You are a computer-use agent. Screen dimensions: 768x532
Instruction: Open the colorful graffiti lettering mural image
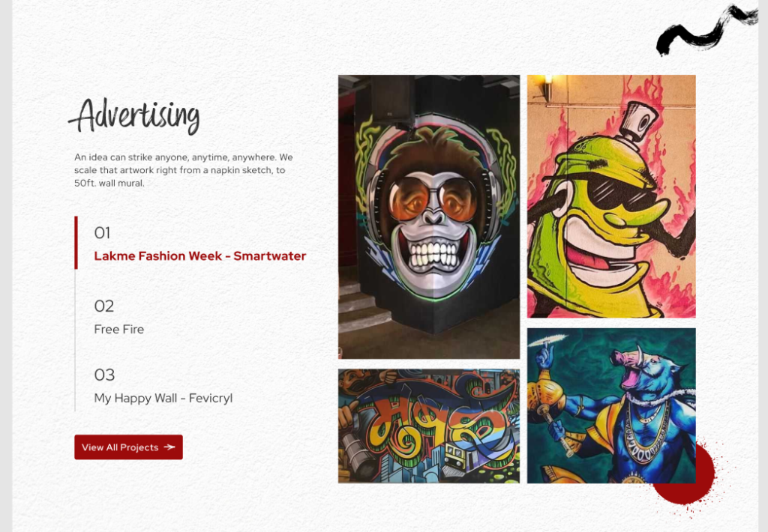pos(428,426)
